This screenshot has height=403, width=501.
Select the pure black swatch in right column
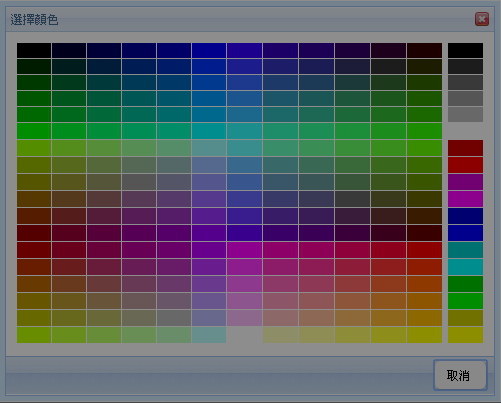click(465, 50)
